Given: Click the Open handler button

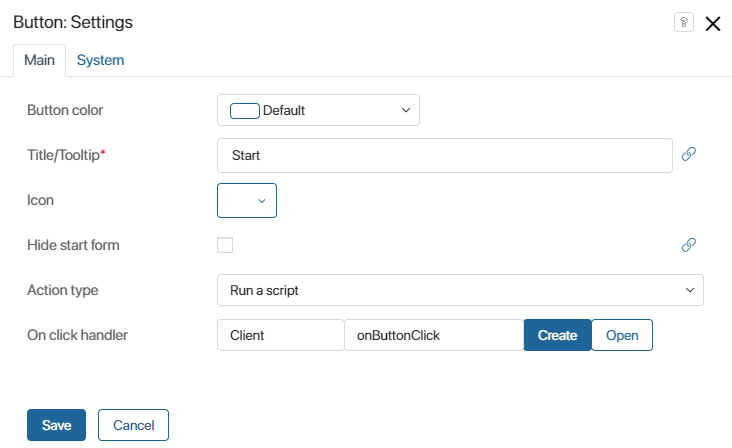Looking at the screenshot, I should (x=622, y=335).
